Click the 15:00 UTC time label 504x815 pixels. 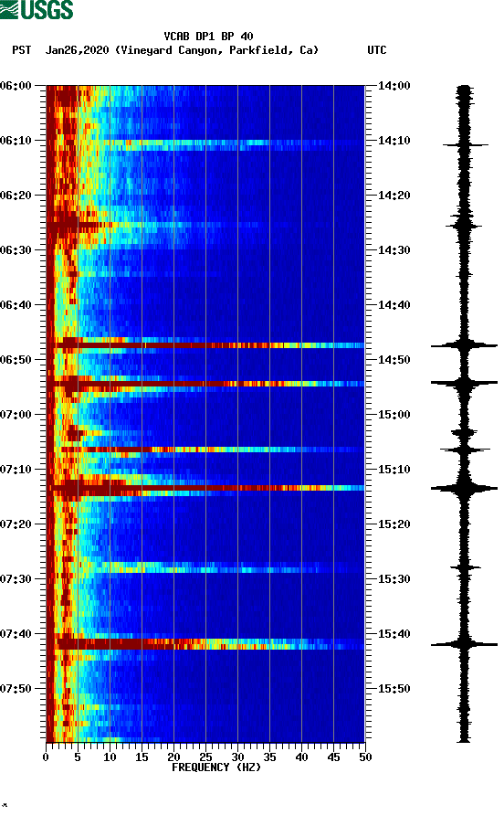394,415
